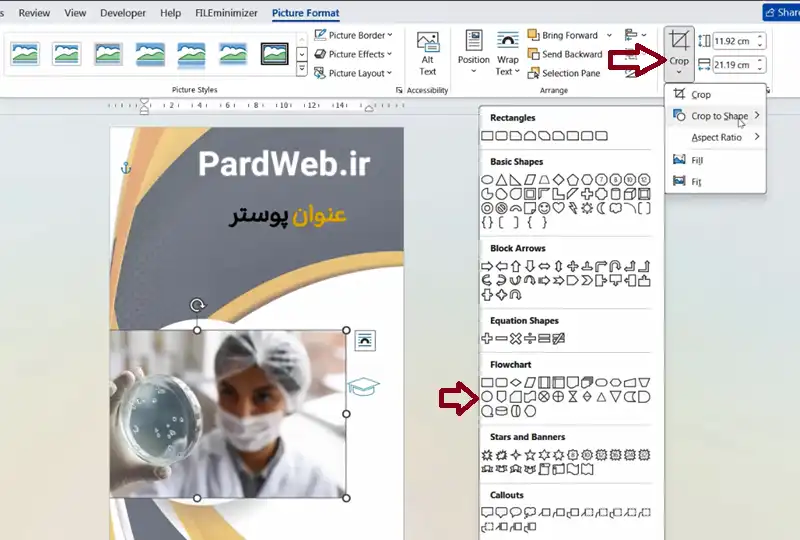The height and width of the screenshot is (540, 800).
Task: Select the 4-Point Star shape
Action: (516, 455)
